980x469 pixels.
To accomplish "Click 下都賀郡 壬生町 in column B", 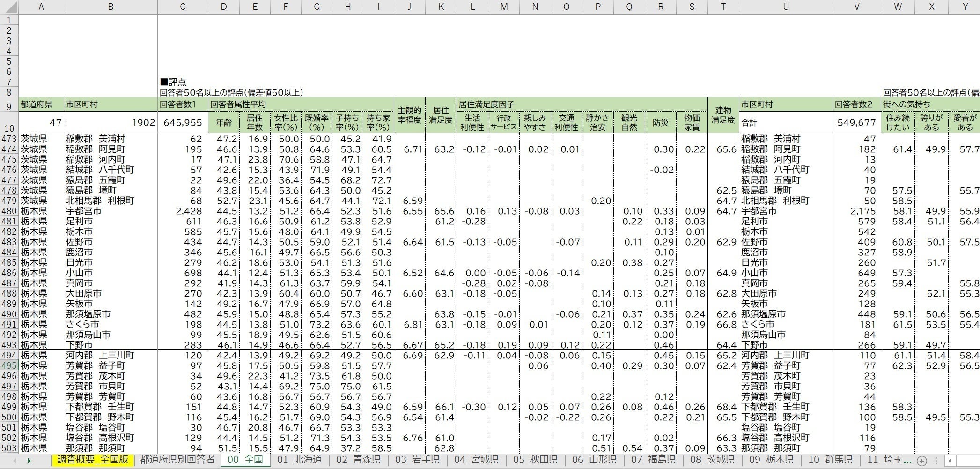I will 111,407.
